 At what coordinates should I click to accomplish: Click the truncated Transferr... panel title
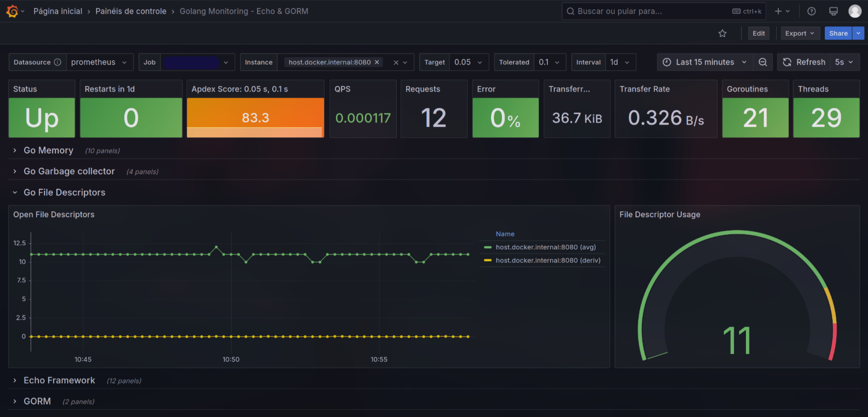[569, 89]
